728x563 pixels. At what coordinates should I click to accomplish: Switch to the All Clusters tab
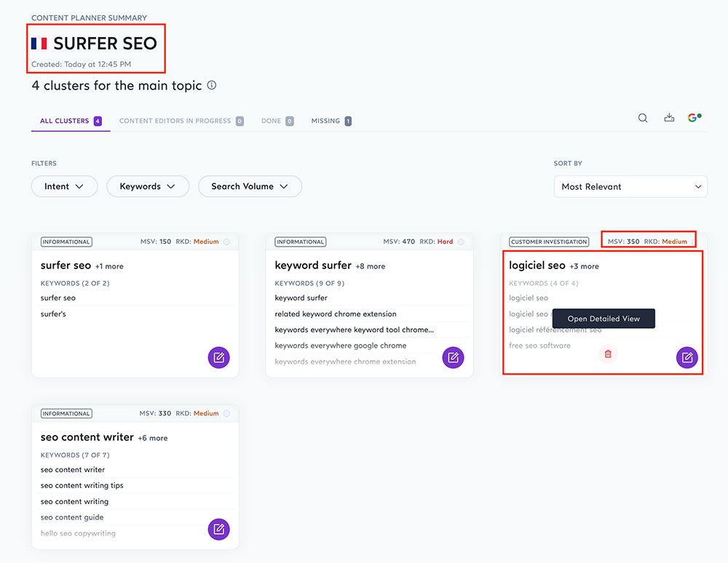click(x=71, y=121)
